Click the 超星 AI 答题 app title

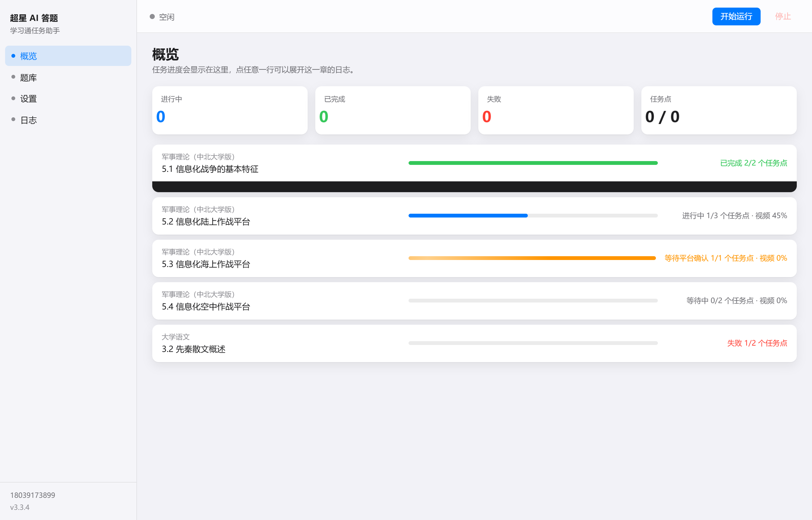click(34, 18)
